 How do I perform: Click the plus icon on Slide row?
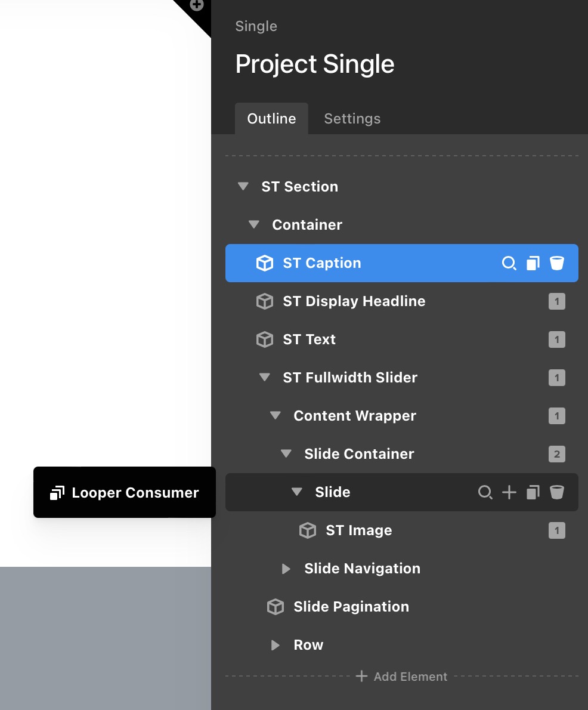pos(509,492)
